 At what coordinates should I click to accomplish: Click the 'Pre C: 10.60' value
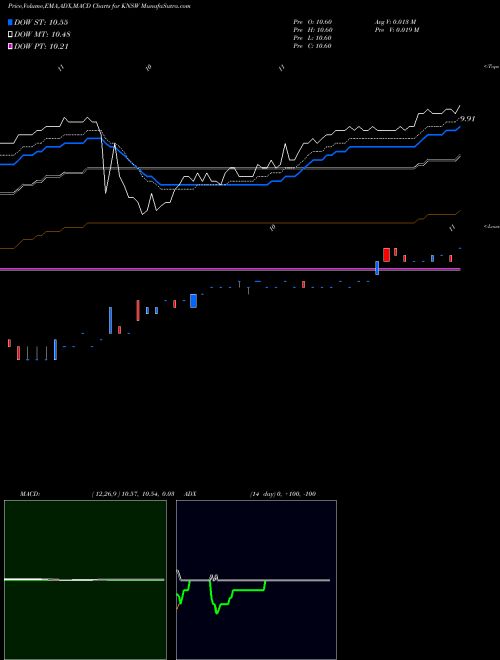click(x=313, y=46)
